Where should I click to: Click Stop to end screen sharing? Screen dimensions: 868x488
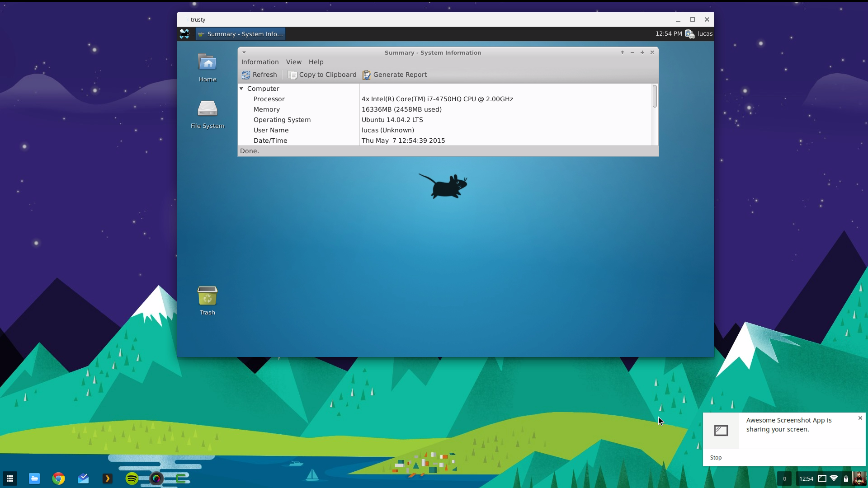coord(716,458)
